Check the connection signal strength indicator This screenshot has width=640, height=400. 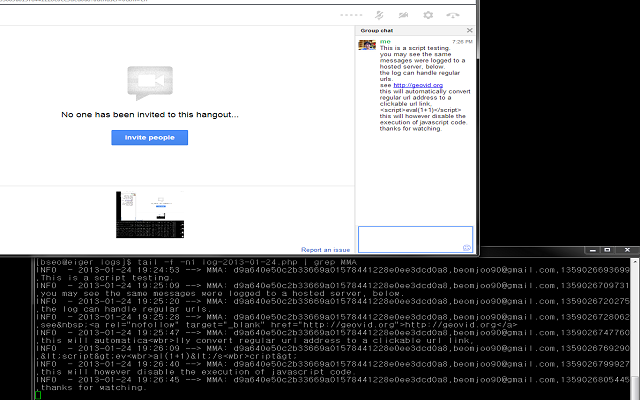coord(351,15)
